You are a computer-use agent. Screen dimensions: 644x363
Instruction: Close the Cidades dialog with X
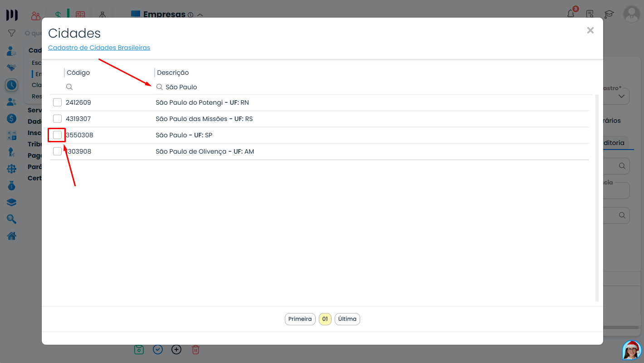click(590, 30)
